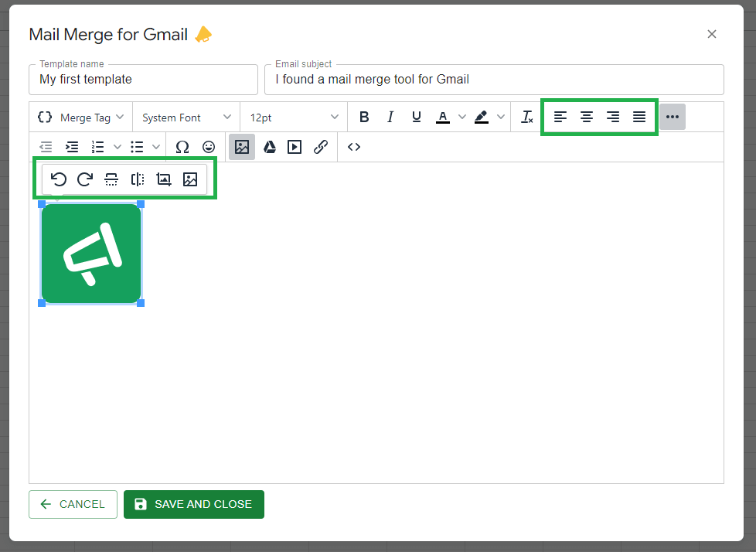Click Save and Close
The height and width of the screenshot is (552, 756).
[x=194, y=504]
